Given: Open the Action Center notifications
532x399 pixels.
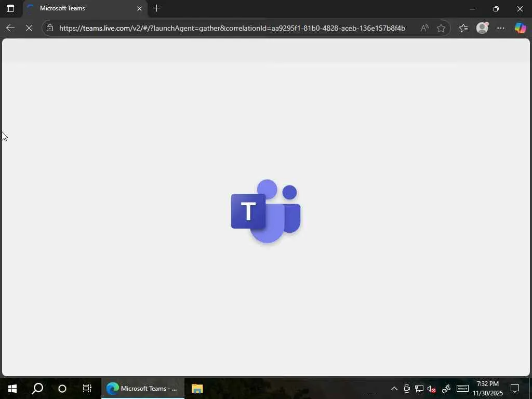Looking at the screenshot, I should coord(515,389).
